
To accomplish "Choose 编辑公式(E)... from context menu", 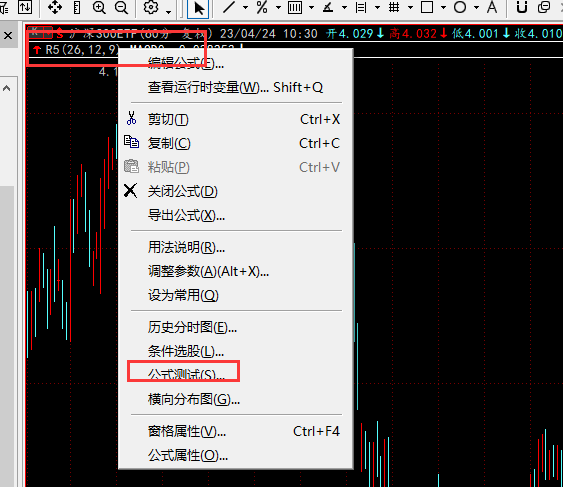I will [x=236, y=63].
